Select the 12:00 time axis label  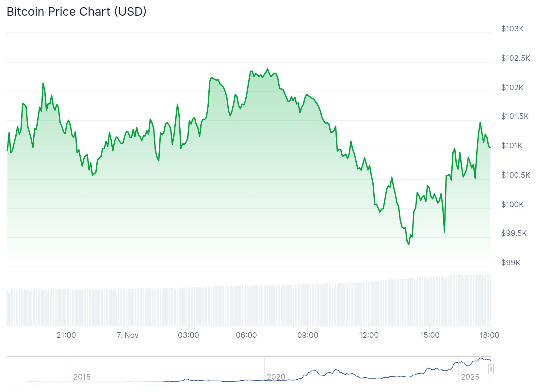[x=369, y=335]
